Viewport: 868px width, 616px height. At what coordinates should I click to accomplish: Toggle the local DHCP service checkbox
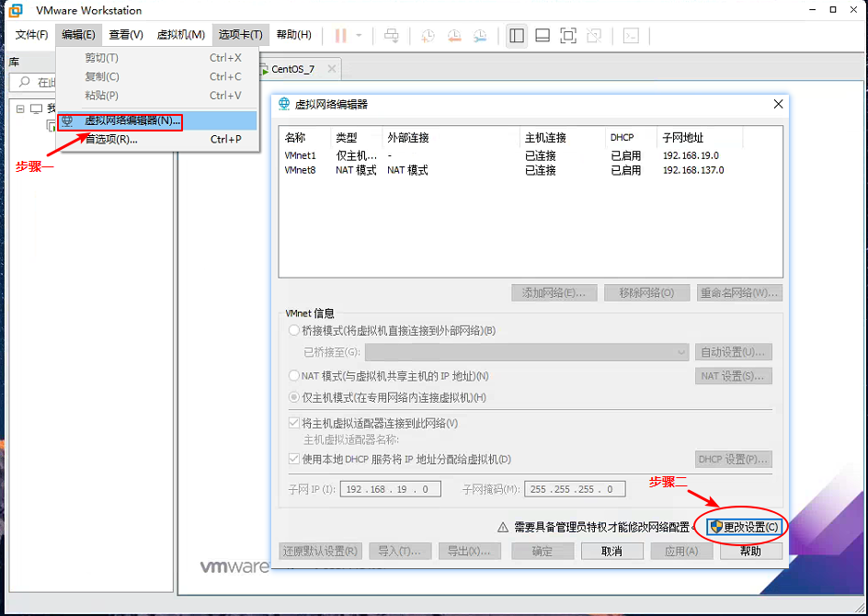click(294, 459)
